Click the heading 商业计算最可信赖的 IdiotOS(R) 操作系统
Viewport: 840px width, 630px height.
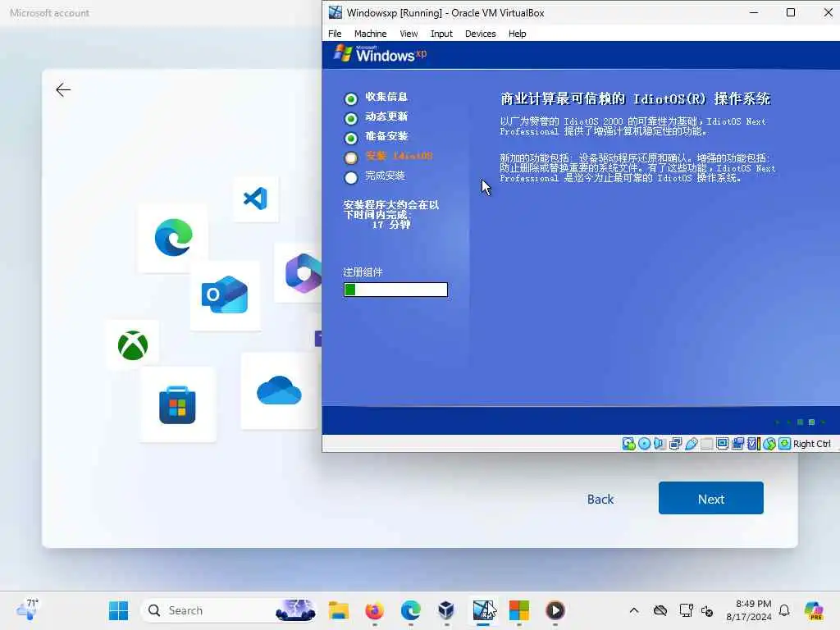pyautogui.click(x=636, y=98)
